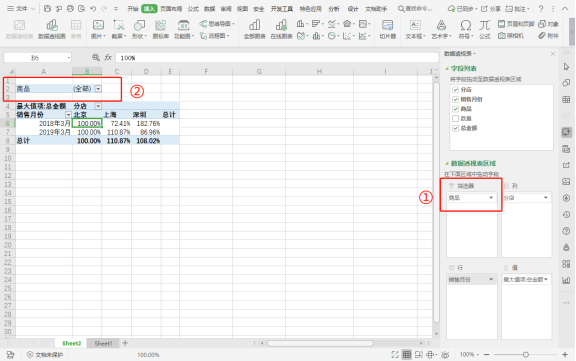Viewport: 576px width, 361px height.
Task: Expand the 销售月份 row label dropdown
Action: (68, 115)
